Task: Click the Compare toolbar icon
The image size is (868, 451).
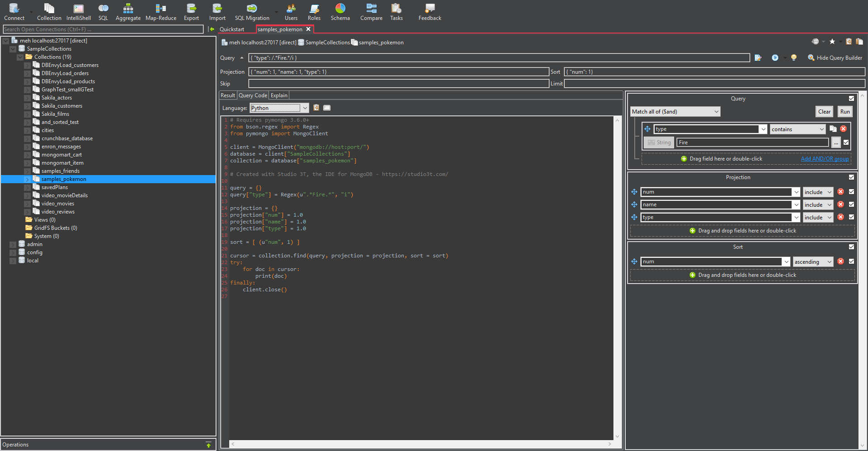Action: [371, 12]
